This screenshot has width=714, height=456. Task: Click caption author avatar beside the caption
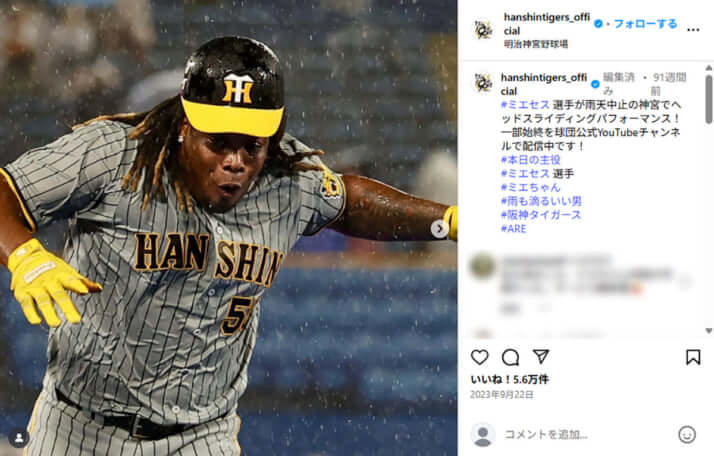click(483, 83)
